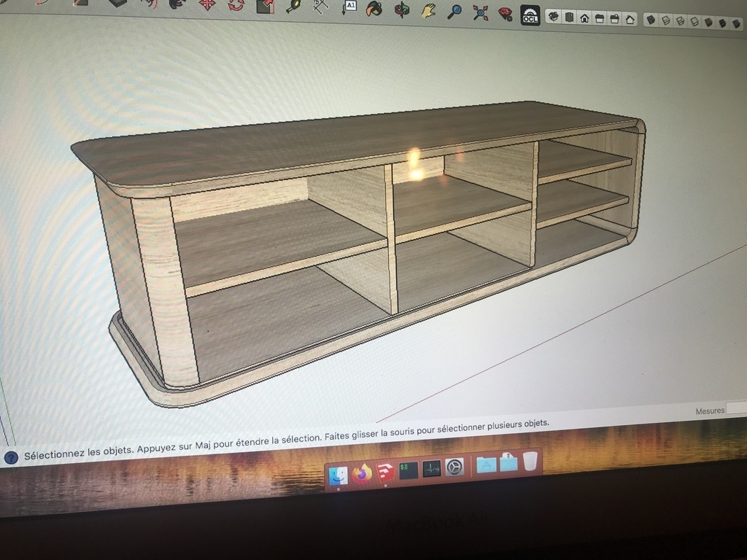Click the Zoom Extents icon
Viewport: 747px width, 560px height.
481,12
